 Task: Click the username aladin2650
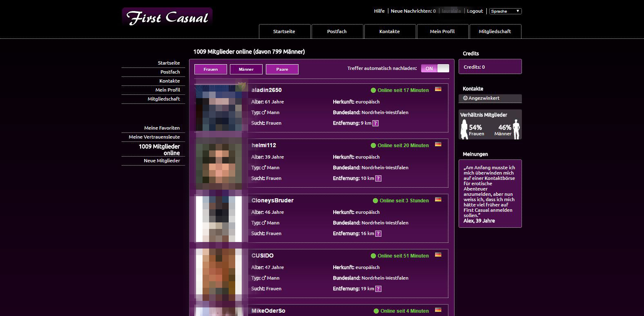point(266,90)
